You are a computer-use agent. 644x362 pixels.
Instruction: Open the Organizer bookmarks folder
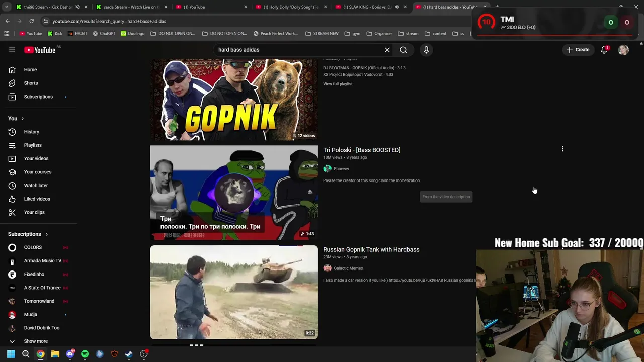click(x=379, y=34)
